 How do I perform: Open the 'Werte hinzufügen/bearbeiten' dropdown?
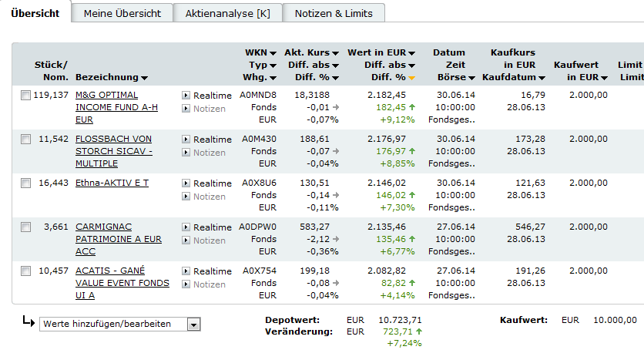click(x=193, y=324)
